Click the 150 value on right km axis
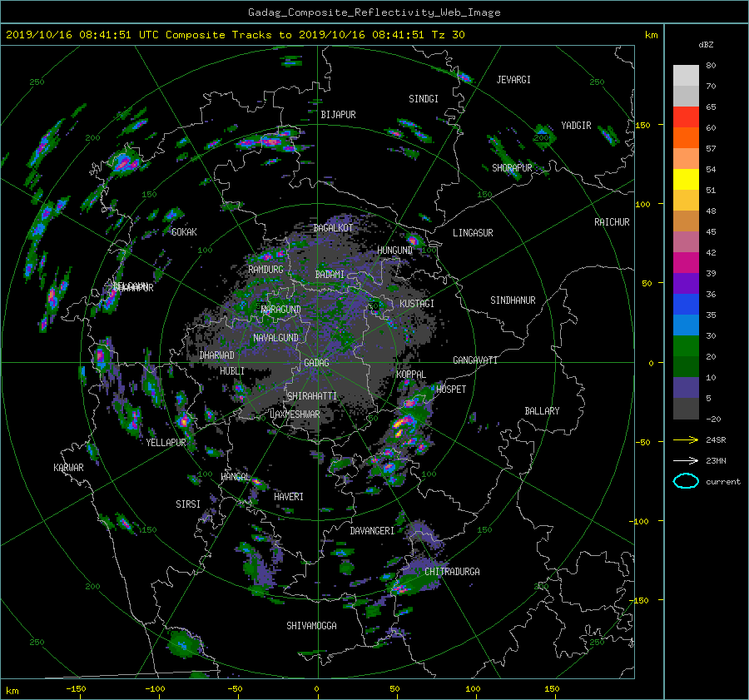Screen dimensions: 749x700 (642, 125)
